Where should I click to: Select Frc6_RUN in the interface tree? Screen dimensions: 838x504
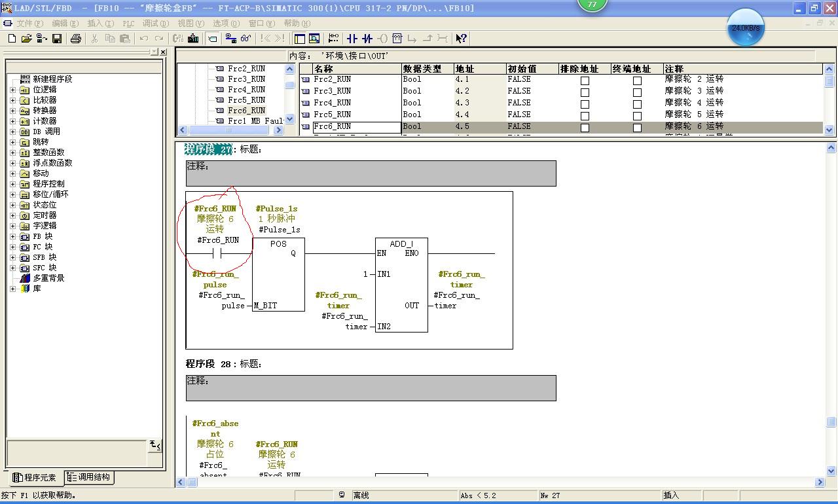click(246, 111)
